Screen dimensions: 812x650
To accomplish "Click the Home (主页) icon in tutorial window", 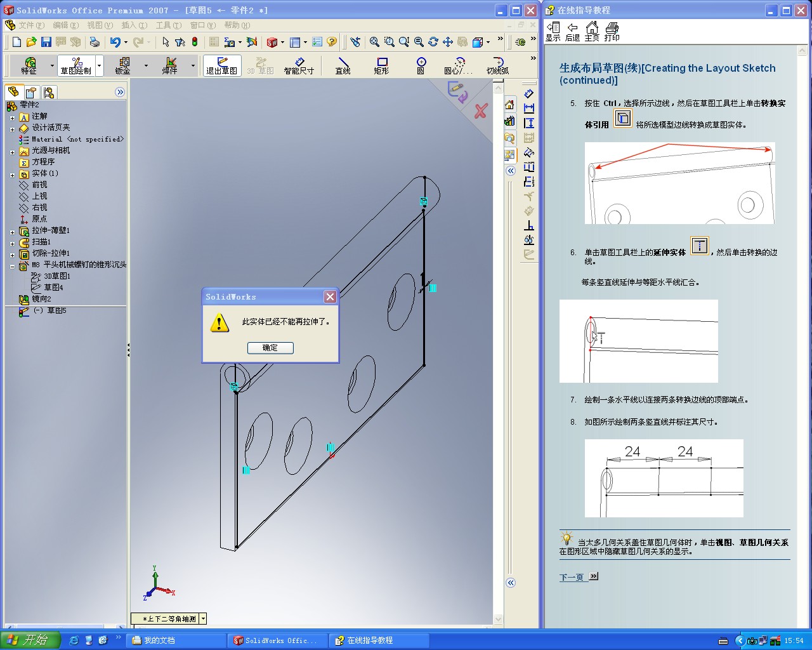I will pyautogui.click(x=592, y=32).
